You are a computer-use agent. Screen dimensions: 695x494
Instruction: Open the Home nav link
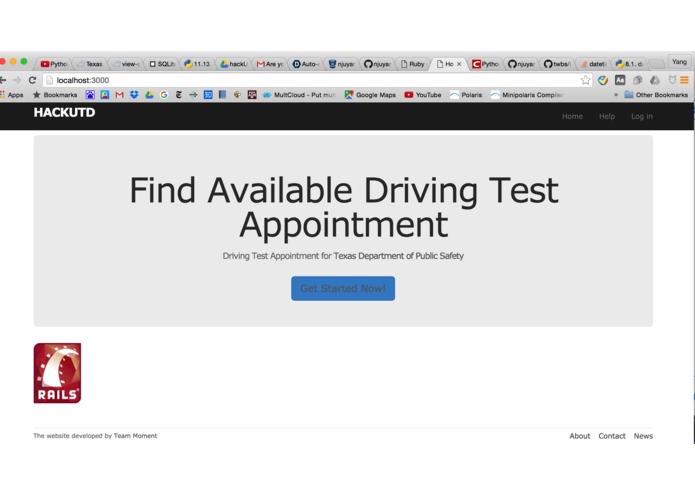(x=572, y=117)
